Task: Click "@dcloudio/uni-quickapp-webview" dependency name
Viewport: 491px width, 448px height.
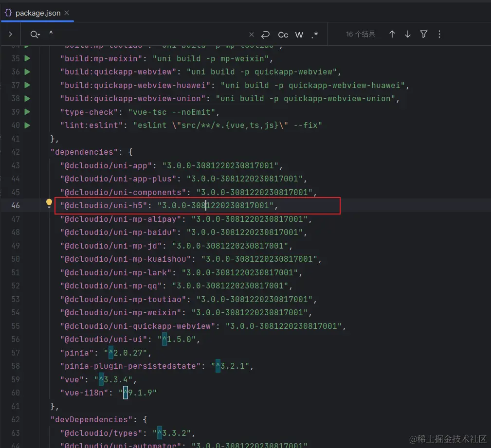Action: pos(138,326)
